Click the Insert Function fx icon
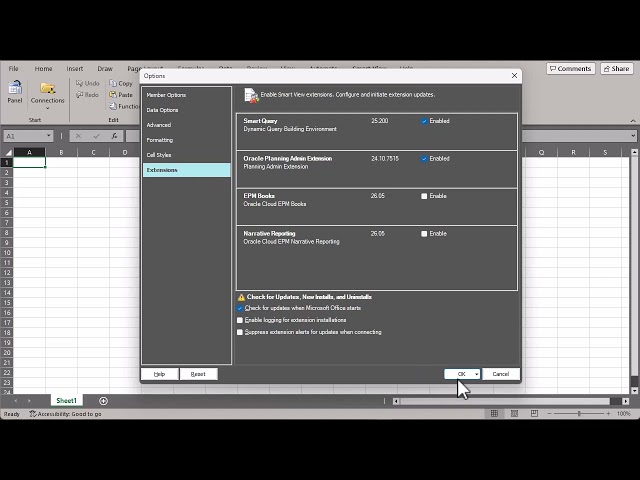 coord(114,136)
